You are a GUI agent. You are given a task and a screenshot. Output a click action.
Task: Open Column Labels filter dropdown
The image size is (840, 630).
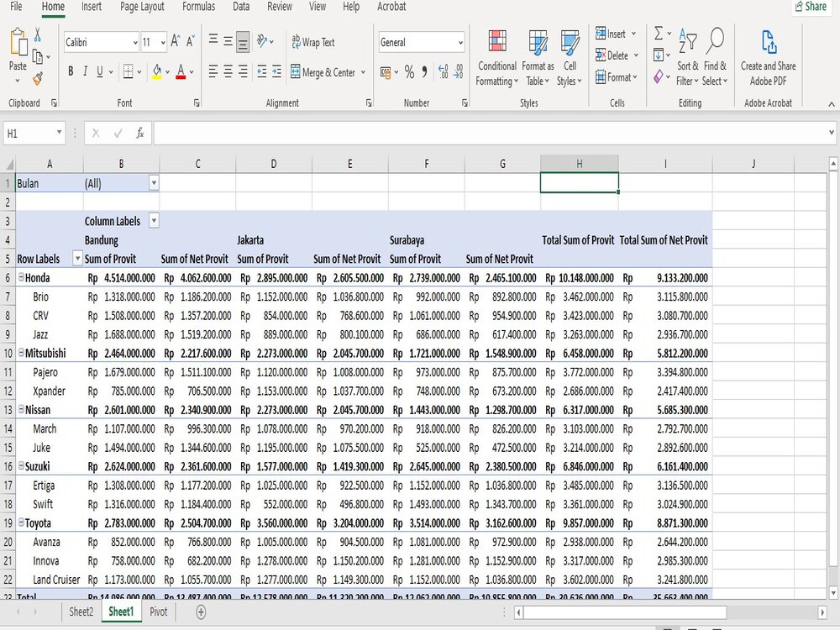[x=154, y=221]
